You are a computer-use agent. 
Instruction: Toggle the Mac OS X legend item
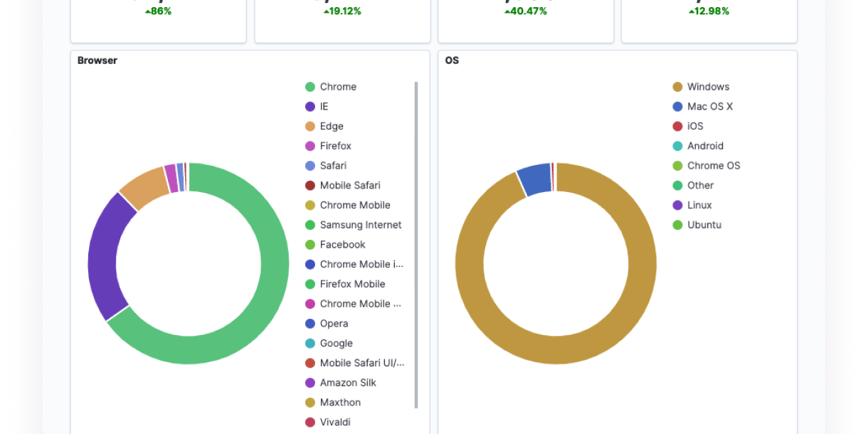pos(709,107)
